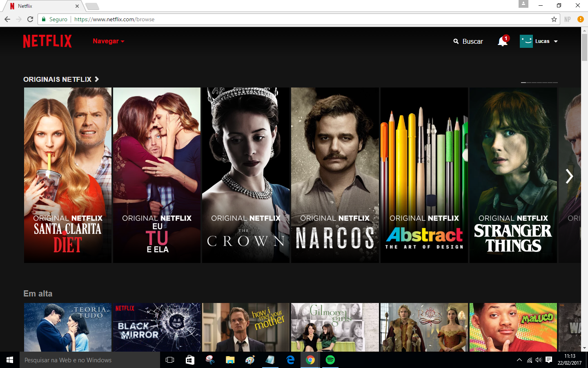
Task: Open the Stranger Things poster
Action: [x=513, y=175]
